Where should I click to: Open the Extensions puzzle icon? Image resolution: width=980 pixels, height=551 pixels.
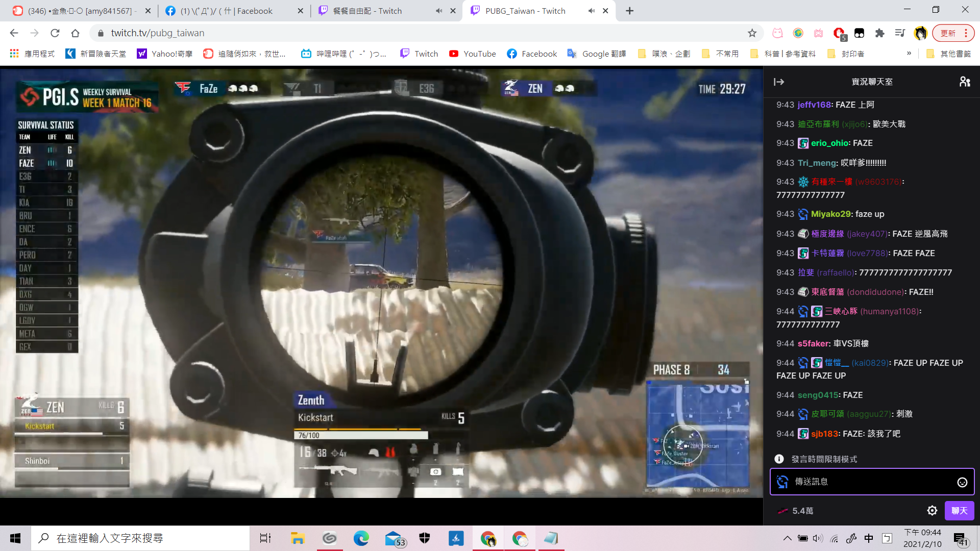coord(879,33)
